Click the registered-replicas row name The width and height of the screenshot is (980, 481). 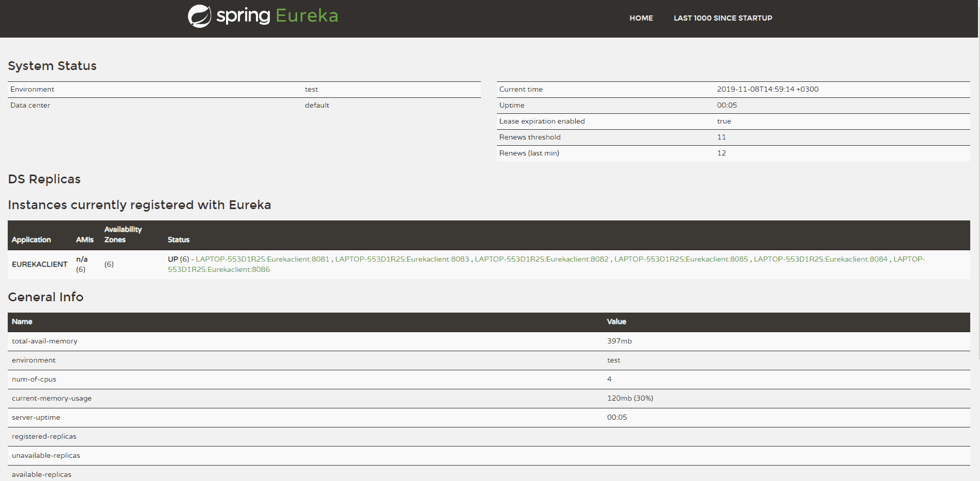click(x=44, y=436)
